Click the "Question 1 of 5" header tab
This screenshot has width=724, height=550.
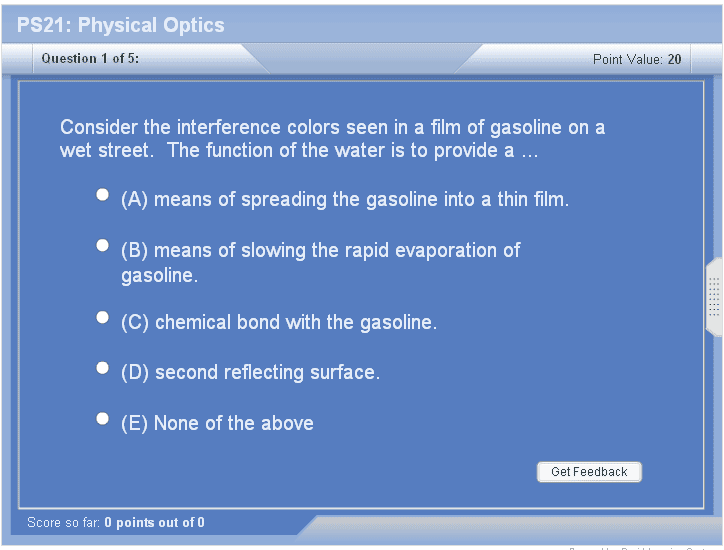90,58
